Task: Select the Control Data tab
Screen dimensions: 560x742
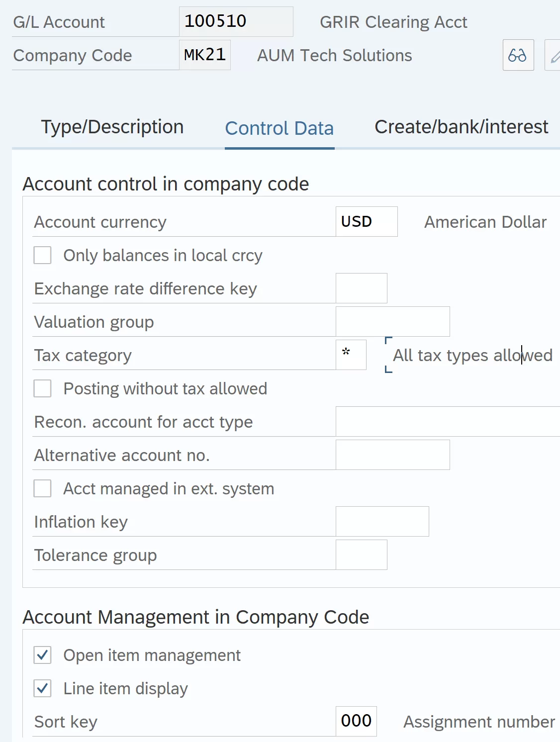Action: click(x=280, y=128)
